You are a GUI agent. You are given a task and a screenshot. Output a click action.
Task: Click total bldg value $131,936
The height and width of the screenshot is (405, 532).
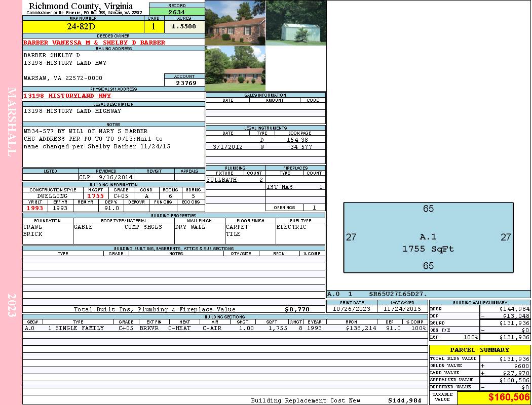click(x=514, y=358)
